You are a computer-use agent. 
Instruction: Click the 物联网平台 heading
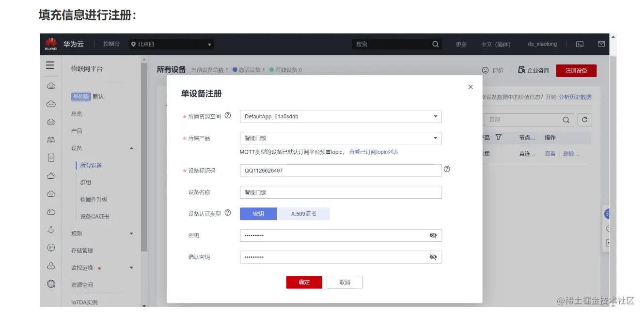click(87, 69)
